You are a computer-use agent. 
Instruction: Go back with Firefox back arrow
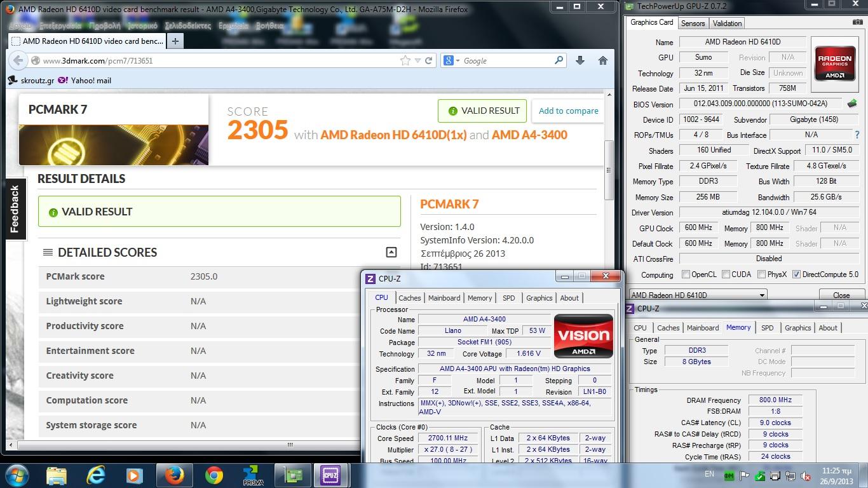tap(18, 60)
